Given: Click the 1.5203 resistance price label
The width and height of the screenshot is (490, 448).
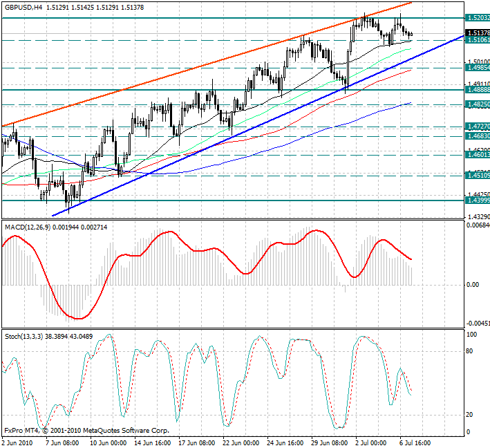Looking at the screenshot, I should (x=478, y=18).
